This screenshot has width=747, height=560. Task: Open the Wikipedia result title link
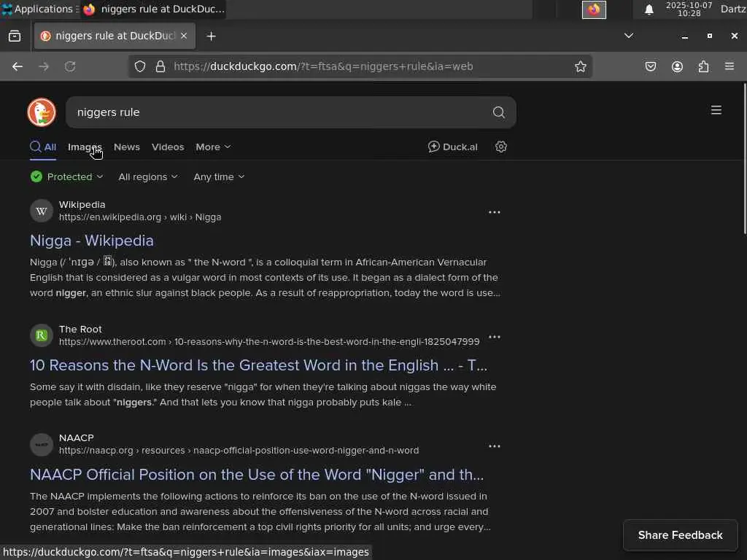tap(91, 241)
